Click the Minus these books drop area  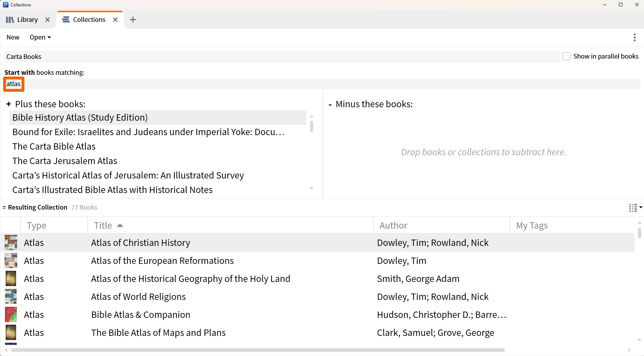tap(483, 152)
